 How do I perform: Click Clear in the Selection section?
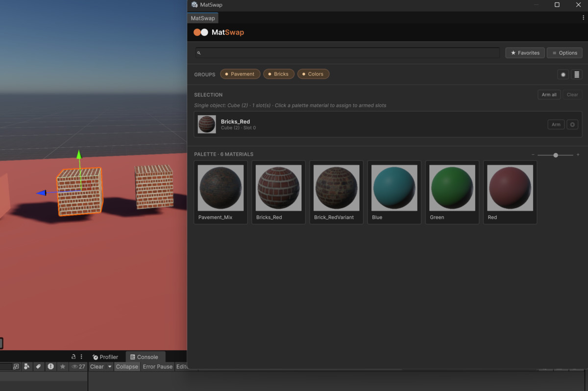point(572,95)
